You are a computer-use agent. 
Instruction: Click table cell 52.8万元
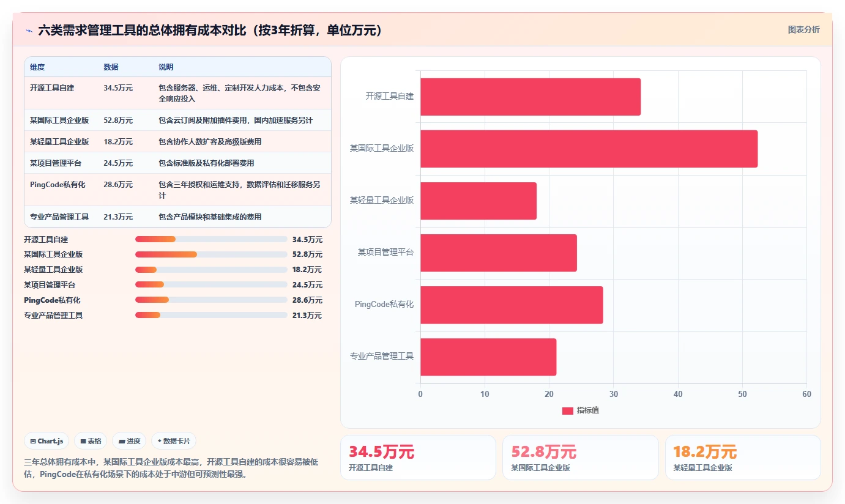tap(118, 120)
